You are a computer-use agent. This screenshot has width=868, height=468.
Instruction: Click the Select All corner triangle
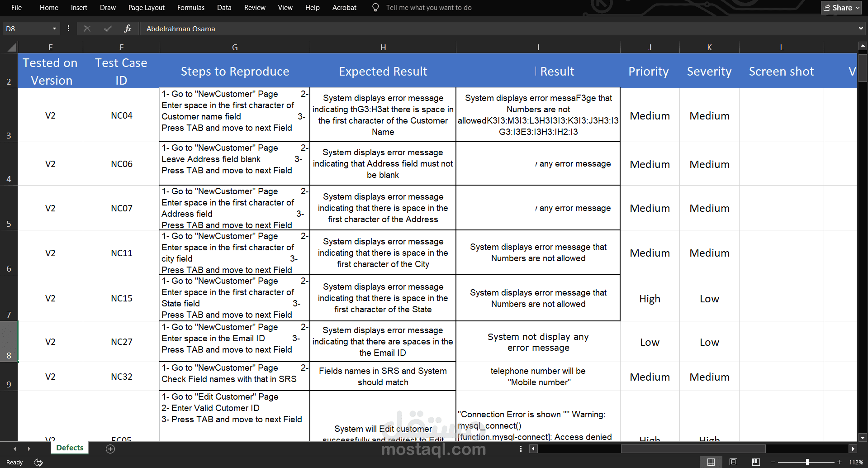pyautogui.click(x=12, y=47)
